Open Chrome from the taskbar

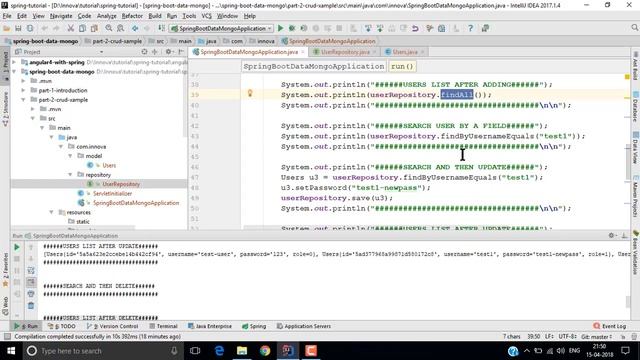point(265,351)
